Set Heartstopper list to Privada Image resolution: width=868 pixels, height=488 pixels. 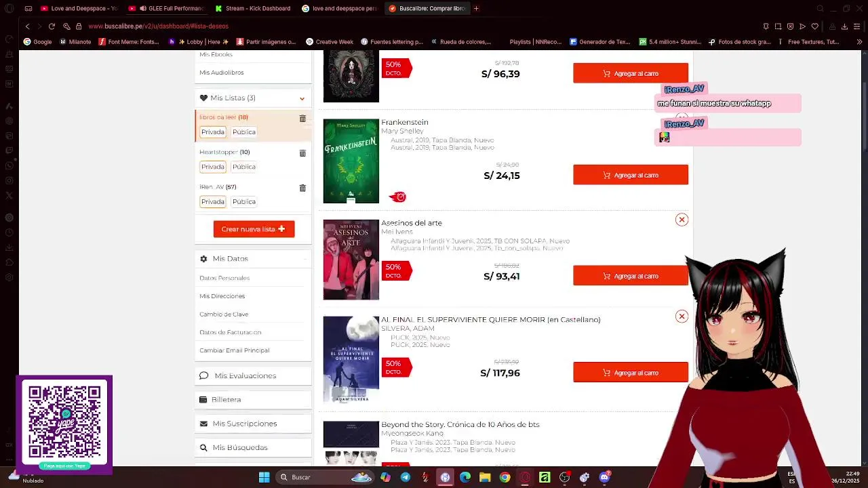point(212,167)
